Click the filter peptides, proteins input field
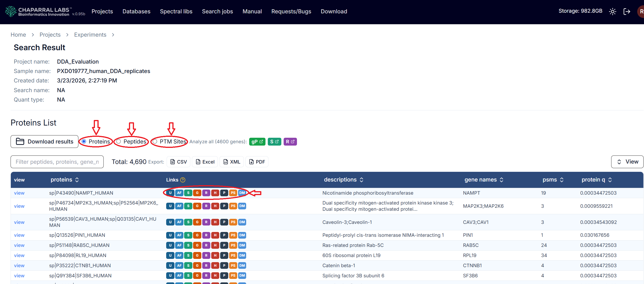The image size is (644, 284). (57, 162)
